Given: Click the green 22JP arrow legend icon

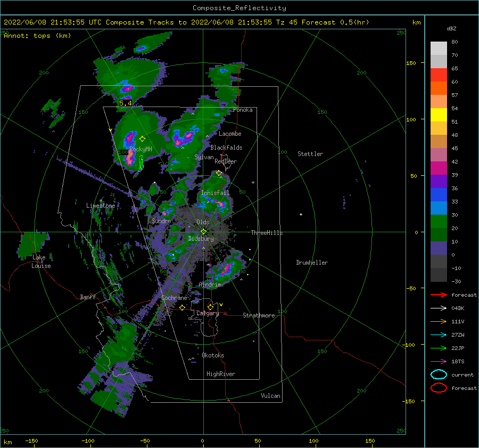Looking at the screenshot, I should [439, 348].
